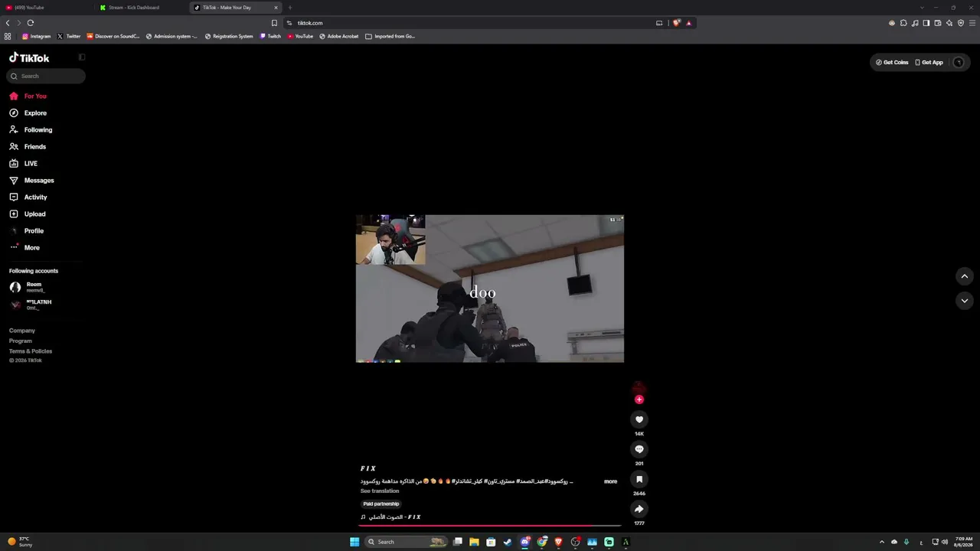Open site settings icon beside tiktok.com
The width and height of the screenshot is (980, 551).
pos(289,23)
